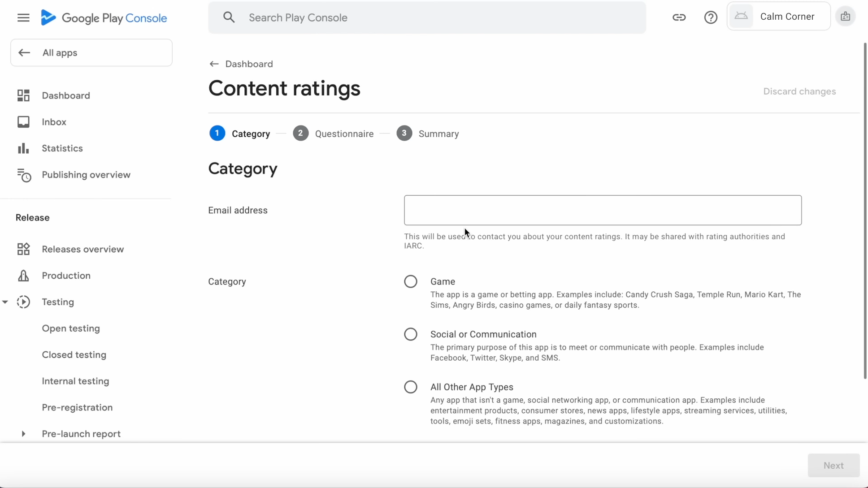Open Internal testing menu item
The image size is (868, 488).
[x=75, y=381]
